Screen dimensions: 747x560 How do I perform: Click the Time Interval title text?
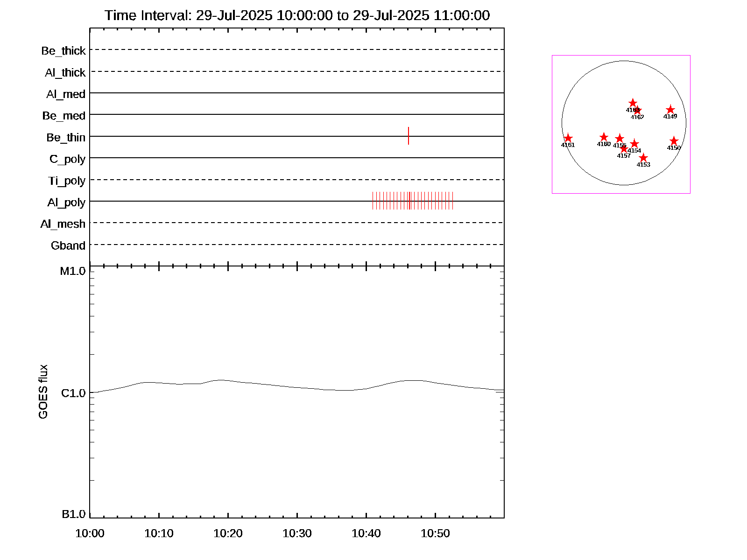297,15
